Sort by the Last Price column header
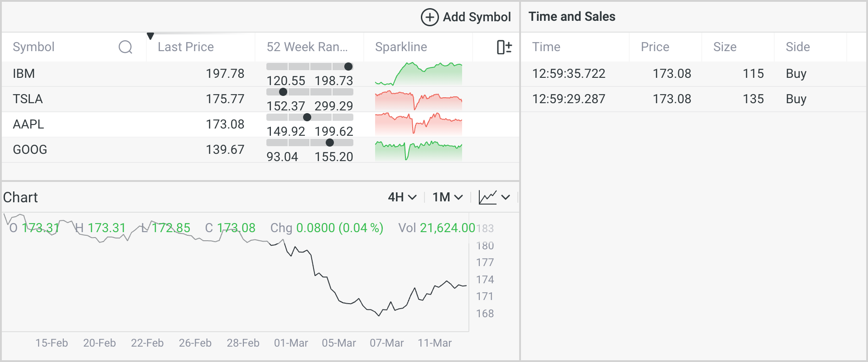The image size is (868, 362). pos(186,47)
